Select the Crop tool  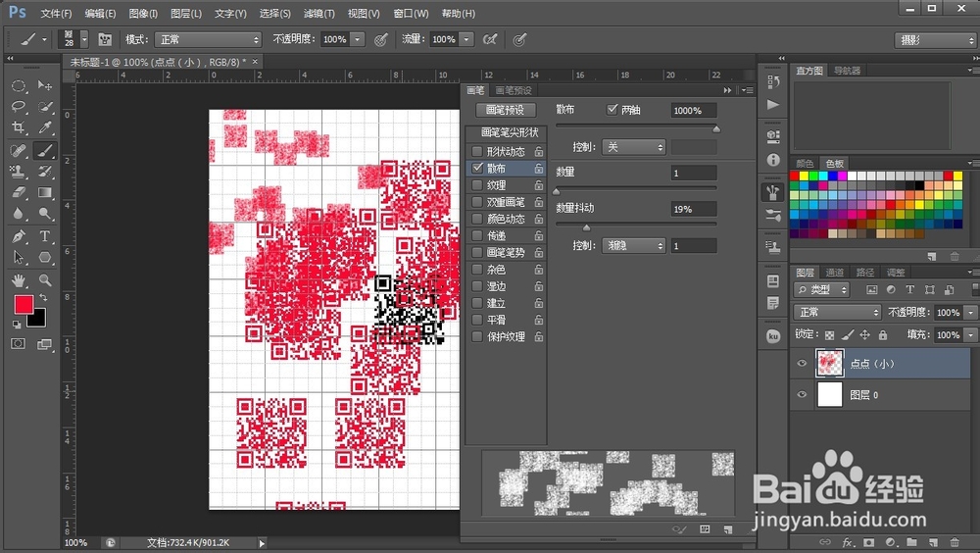point(18,128)
